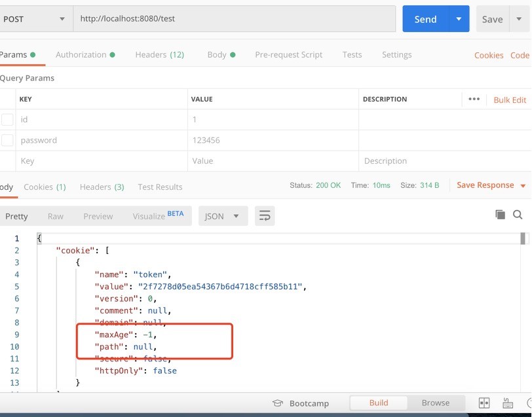The width and height of the screenshot is (532, 417).
Task: Switch to Browse mode
Action: click(435, 403)
